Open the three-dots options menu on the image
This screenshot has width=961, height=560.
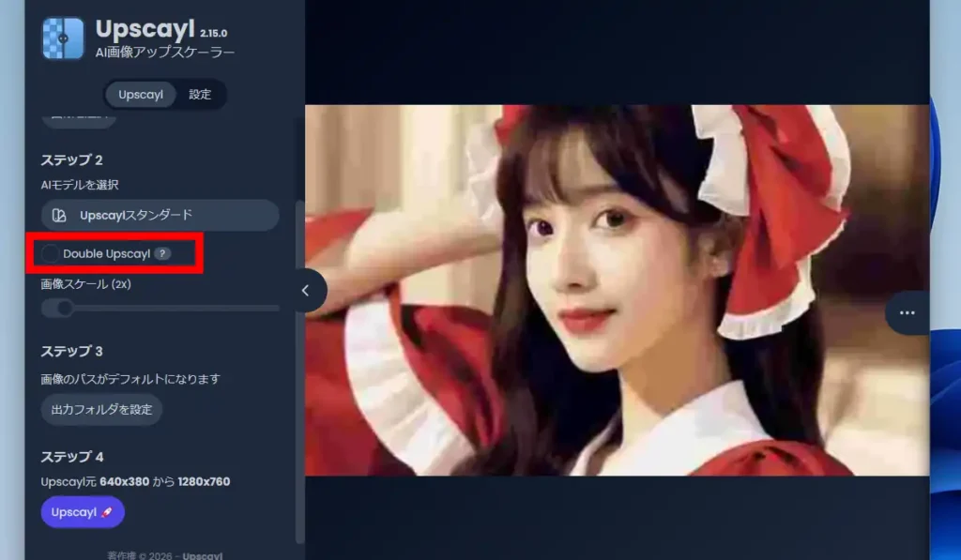point(907,313)
